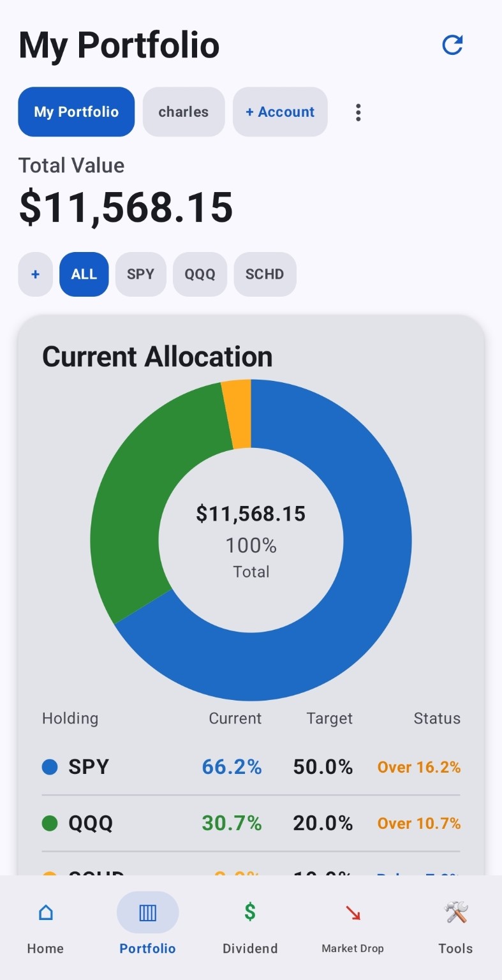Image resolution: width=502 pixels, height=980 pixels.
Task: Tap the refresh icon beside My Portfolio
Action: [452, 45]
